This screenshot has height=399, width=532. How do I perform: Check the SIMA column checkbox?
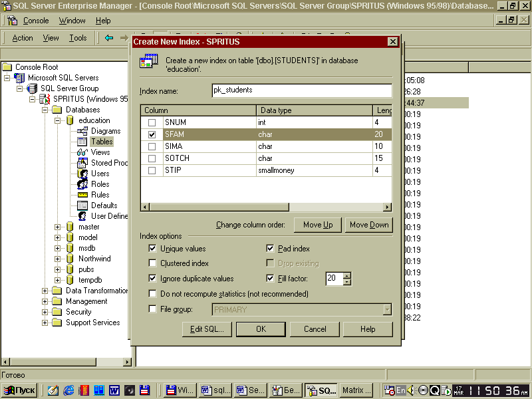click(152, 146)
